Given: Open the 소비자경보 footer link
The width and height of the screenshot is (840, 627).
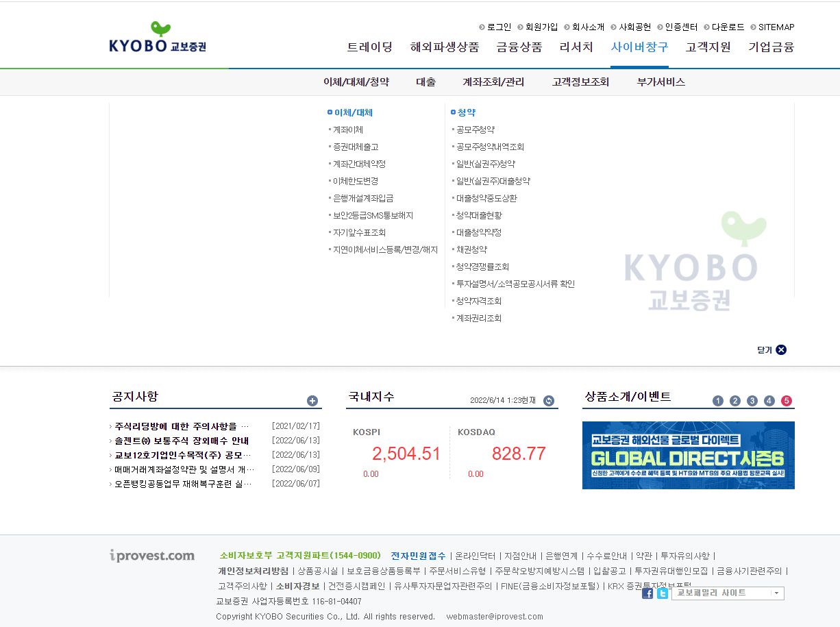Looking at the screenshot, I should pos(297,586).
